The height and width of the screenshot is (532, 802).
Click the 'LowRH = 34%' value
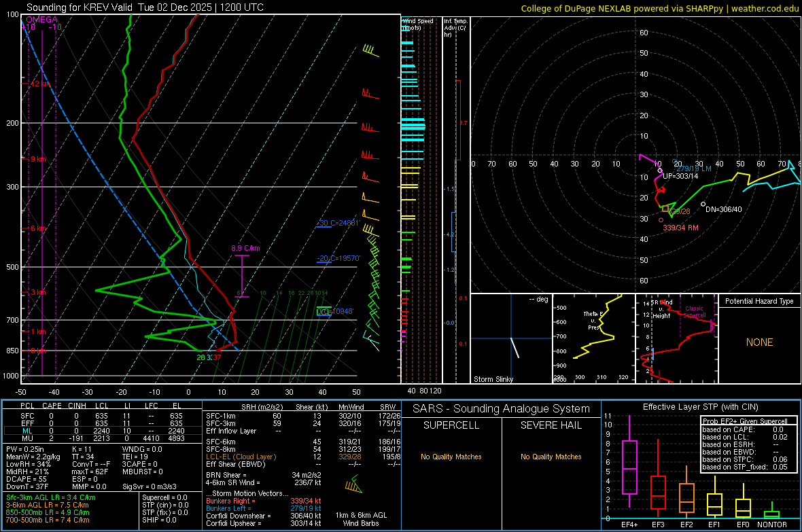28,465
